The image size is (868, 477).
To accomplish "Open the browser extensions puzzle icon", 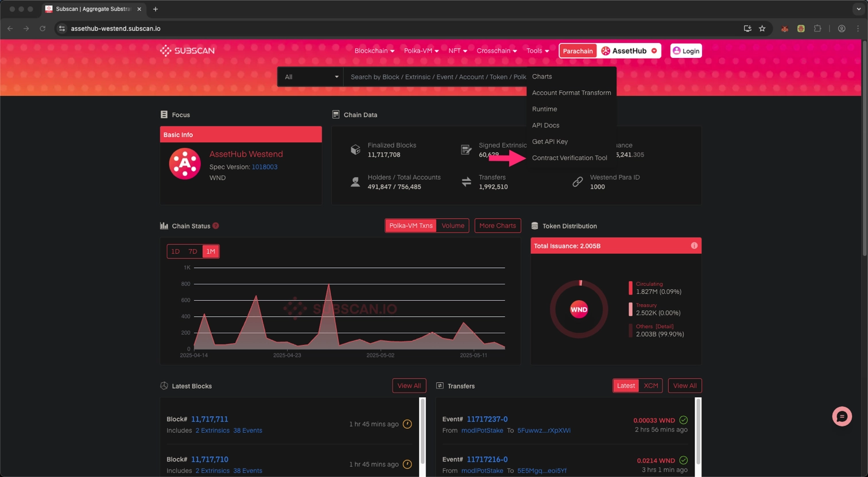I will pyautogui.click(x=817, y=28).
